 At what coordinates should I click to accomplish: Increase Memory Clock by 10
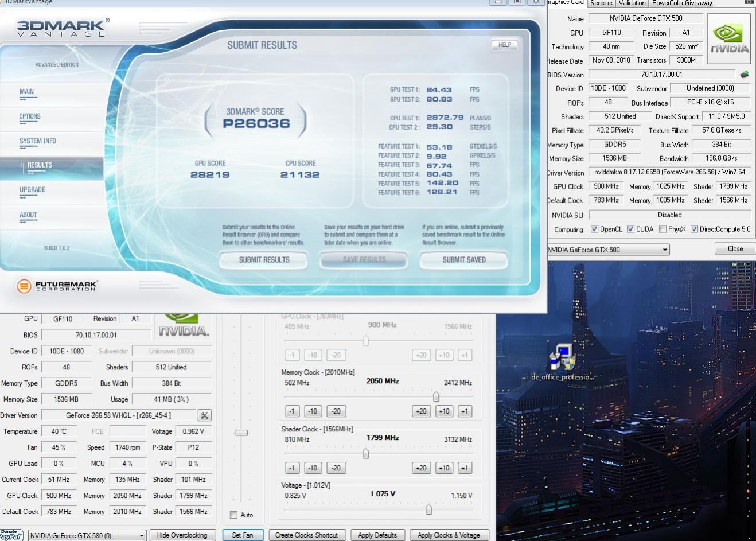444,411
